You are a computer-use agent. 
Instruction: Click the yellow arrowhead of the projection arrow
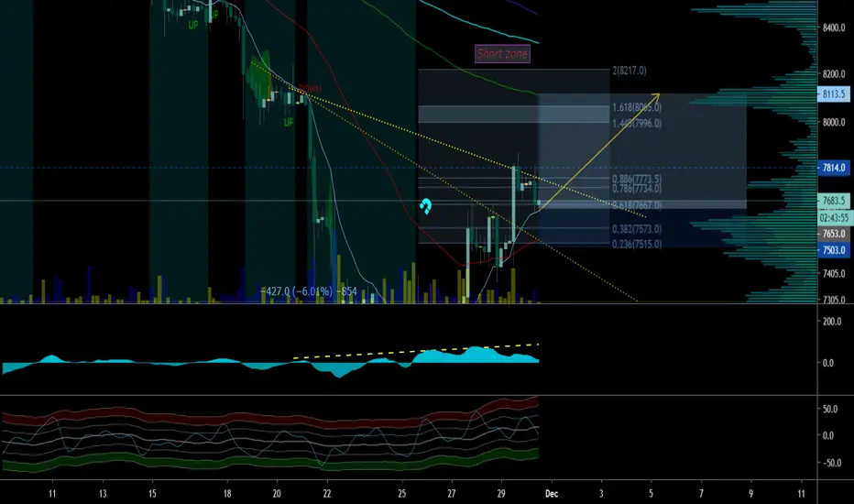(x=656, y=97)
